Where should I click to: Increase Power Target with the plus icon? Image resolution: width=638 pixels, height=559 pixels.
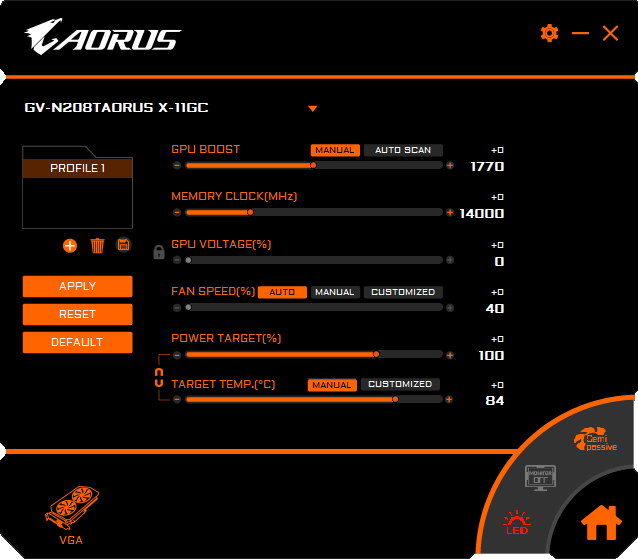coord(450,355)
